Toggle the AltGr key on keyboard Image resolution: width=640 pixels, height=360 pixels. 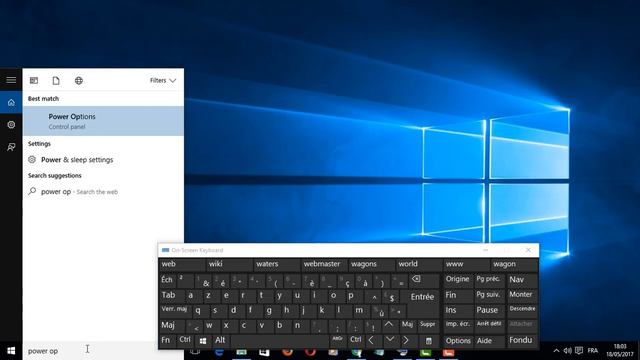pos(337,340)
